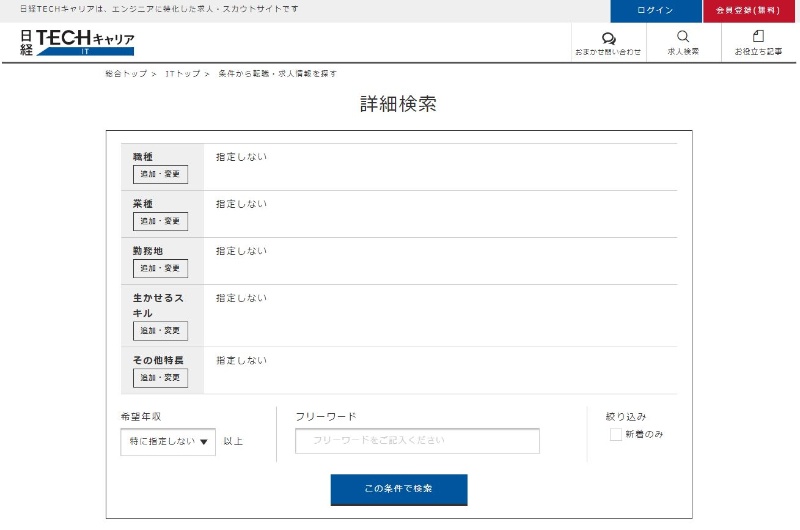The width and height of the screenshot is (800, 530).
Task: Toggle the 新着のみ checkbox
Action: point(616,435)
